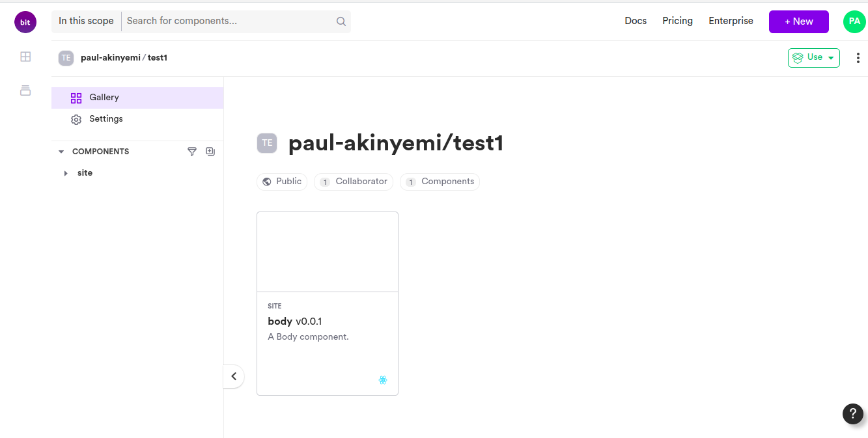Open the Use dropdown
Screen dimensions: 868x438
814,58
